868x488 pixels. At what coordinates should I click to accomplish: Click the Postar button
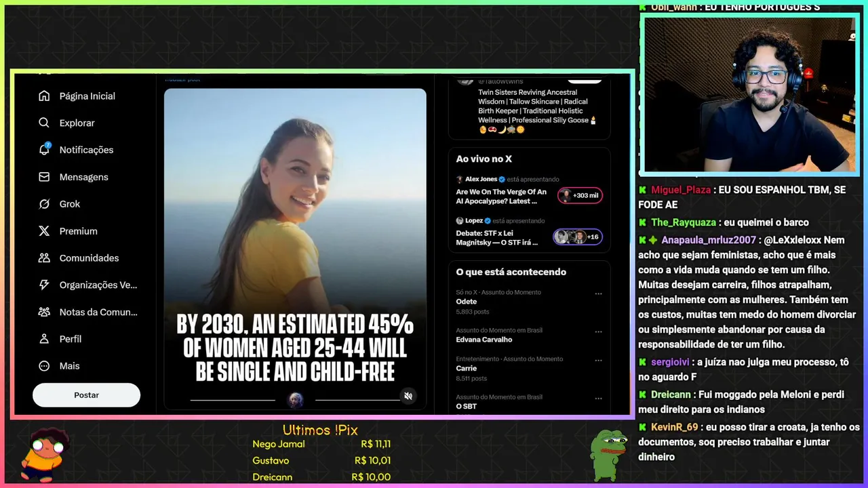86,395
